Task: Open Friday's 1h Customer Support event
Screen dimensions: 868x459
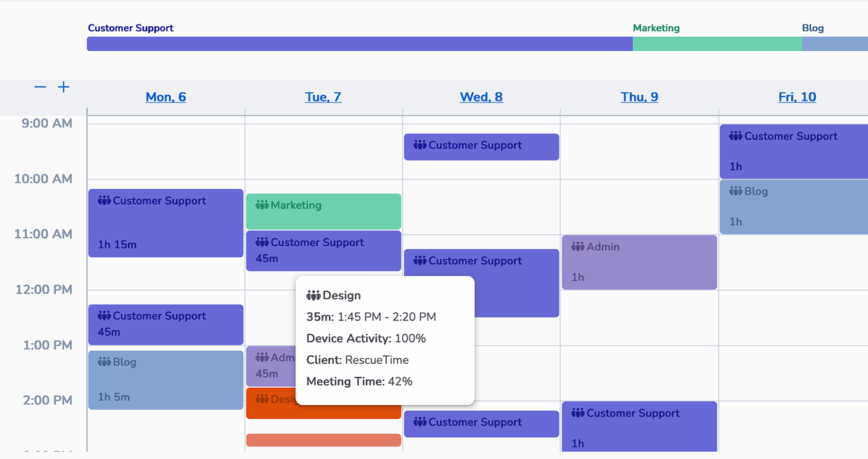Action: (794, 152)
